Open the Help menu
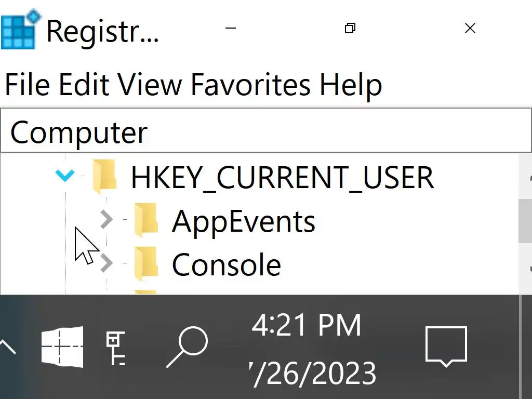Image resolution: width=532 pixels, height=399 pixels. coord(351,85)
